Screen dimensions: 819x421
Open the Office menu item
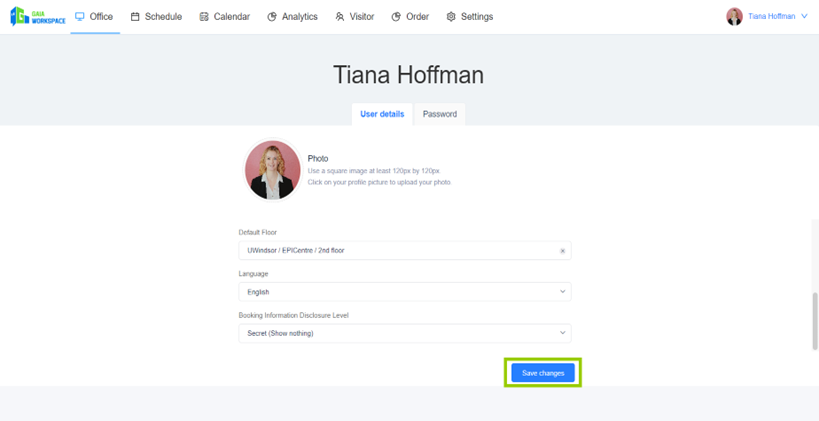tap(95, 17)
